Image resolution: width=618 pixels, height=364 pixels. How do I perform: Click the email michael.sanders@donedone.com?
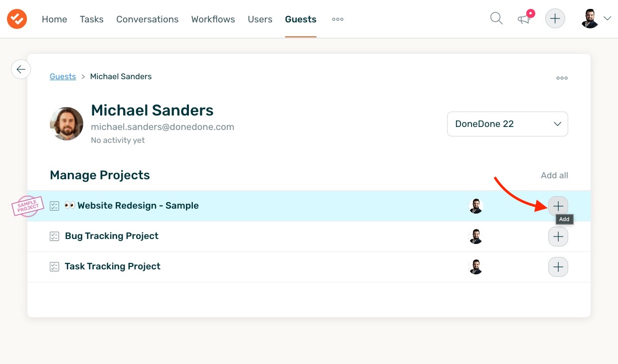[x=162, y=127]
